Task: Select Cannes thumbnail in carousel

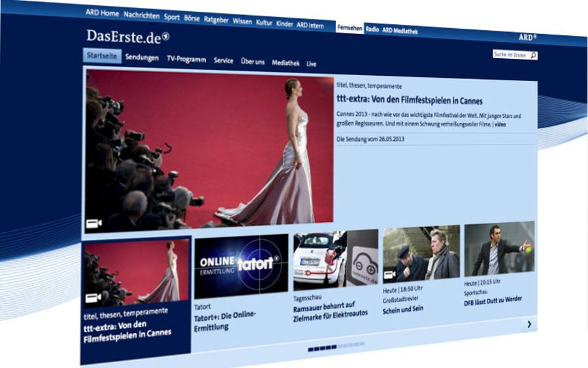Action: tap(137, 273)
